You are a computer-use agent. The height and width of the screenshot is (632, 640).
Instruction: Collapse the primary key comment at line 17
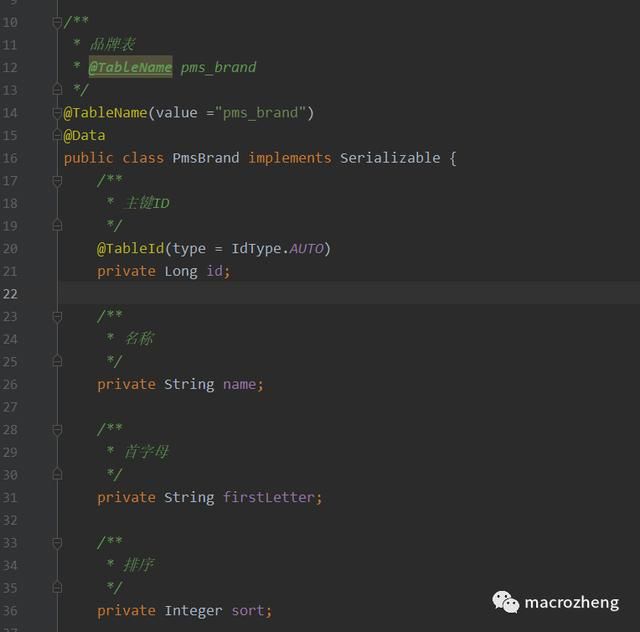point(57,181)
